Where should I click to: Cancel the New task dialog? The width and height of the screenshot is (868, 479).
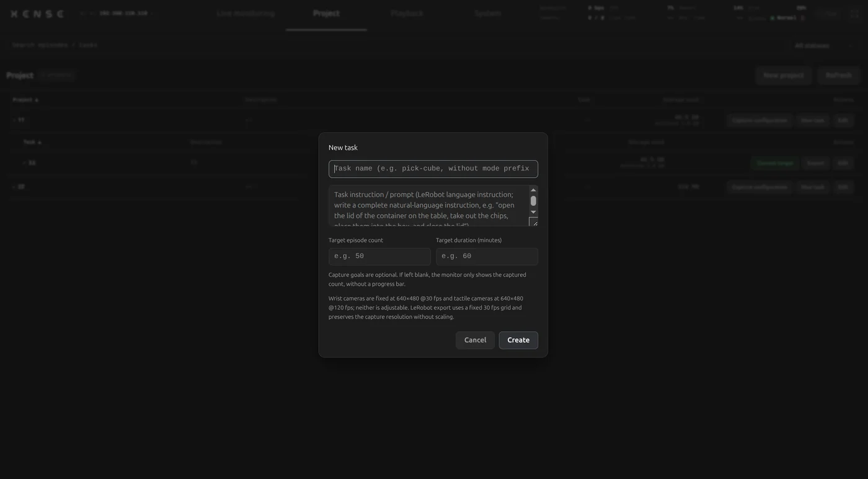475,340
